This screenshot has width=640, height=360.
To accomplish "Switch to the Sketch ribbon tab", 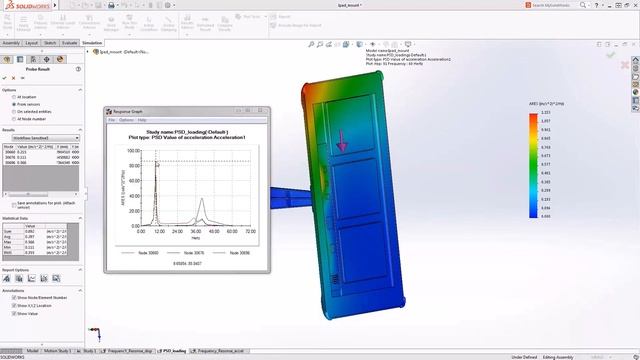I will click(50, 43).
